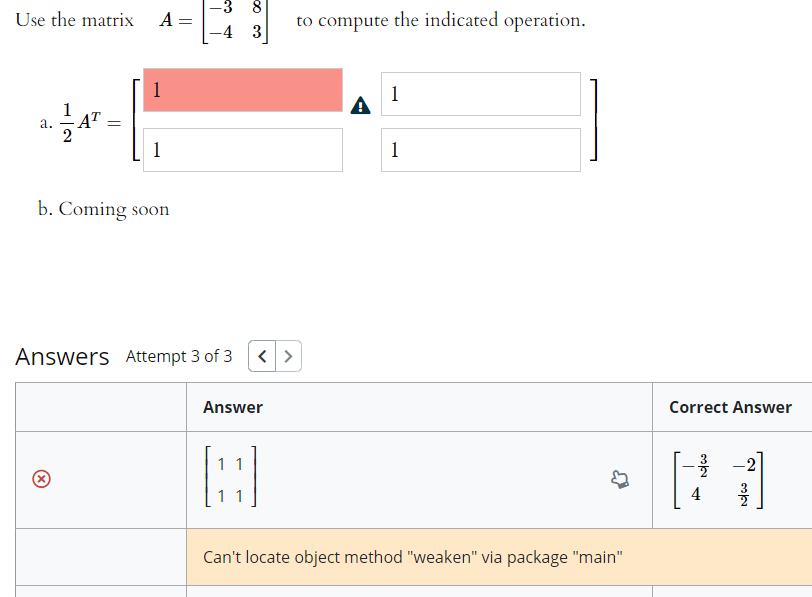Click the correct answer matrix with fractions
Viewport: 812px width, 597px height.
pos(718,480)
